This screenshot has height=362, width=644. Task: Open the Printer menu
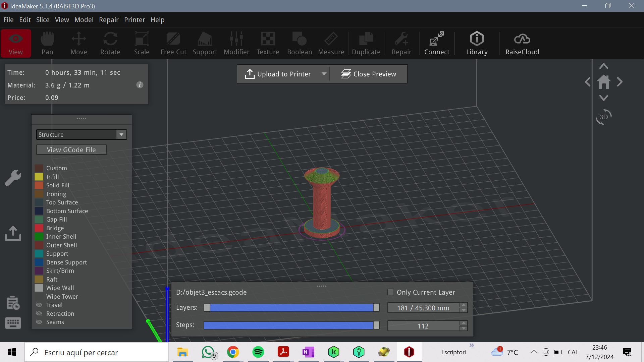pos(135,20)
